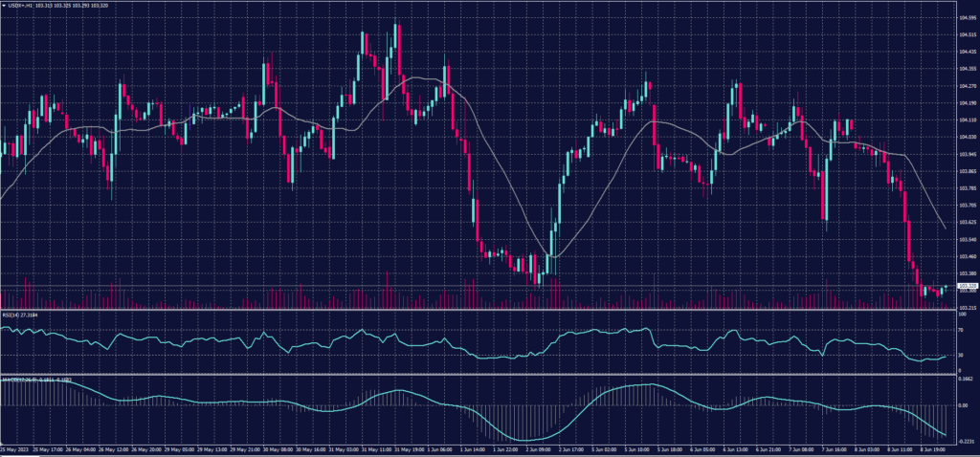Click the latest candle at the chart's right edge
Viewport: 980px width, 457px height.
tap(946, 288)
